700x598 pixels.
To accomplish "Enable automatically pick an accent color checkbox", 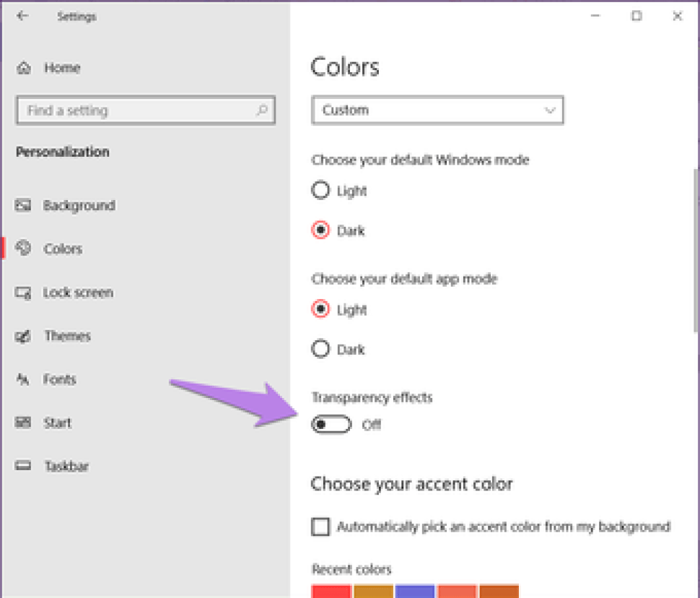I will 320,526.
